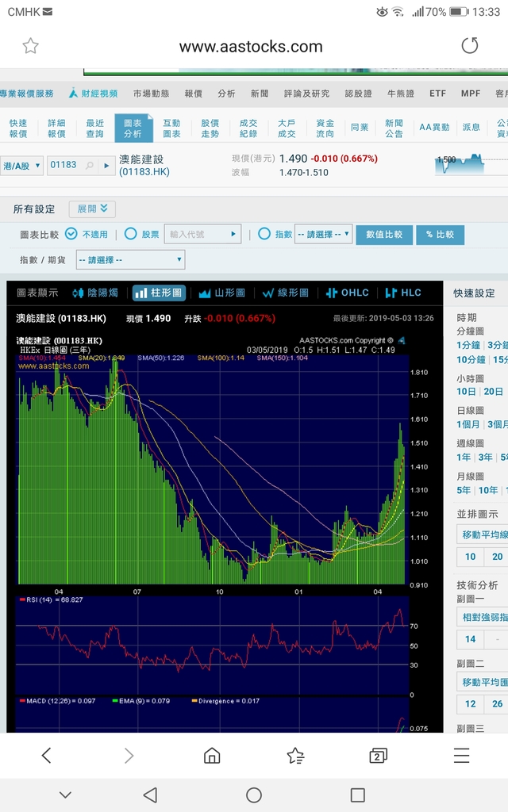Switch to 快速報價 tab

tap(18, 128)
